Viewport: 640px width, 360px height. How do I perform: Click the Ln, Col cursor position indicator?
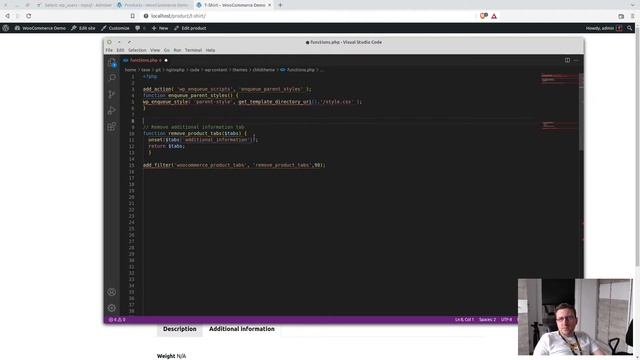(464, 320)
